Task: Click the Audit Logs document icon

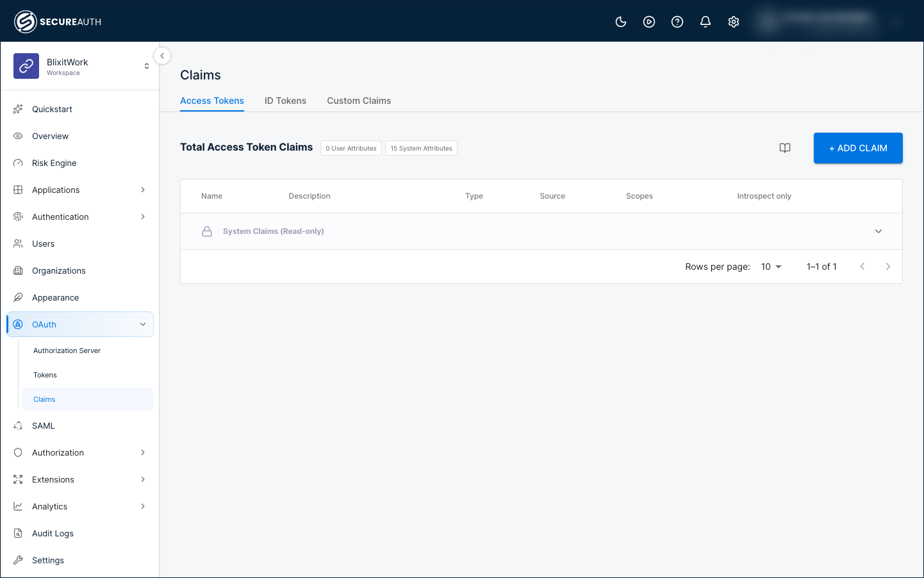Action: click(18, 533)
